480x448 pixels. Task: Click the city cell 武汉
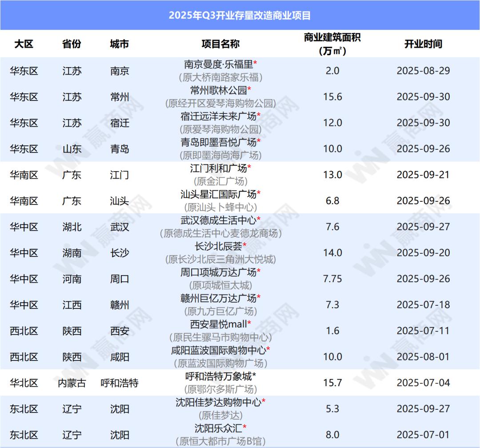click(120, 227)
